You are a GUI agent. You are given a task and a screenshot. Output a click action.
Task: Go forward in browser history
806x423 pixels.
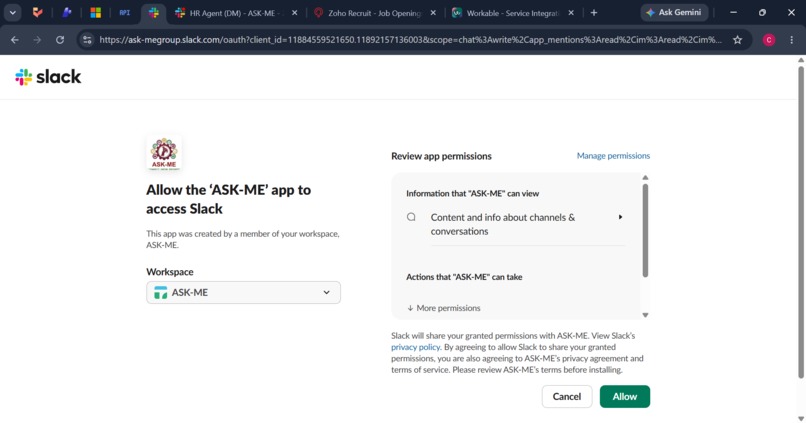(x=37, y=40)
